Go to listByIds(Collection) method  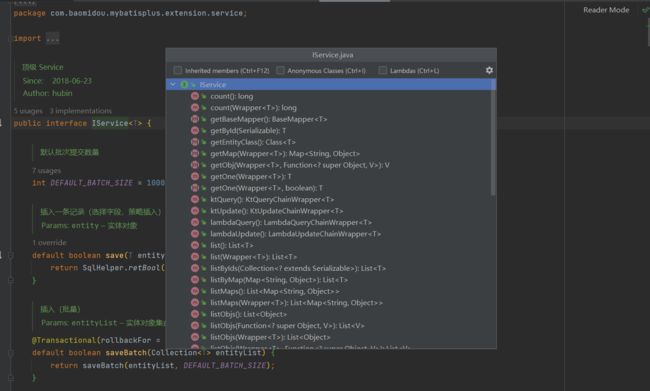click(x=298, y=268)
